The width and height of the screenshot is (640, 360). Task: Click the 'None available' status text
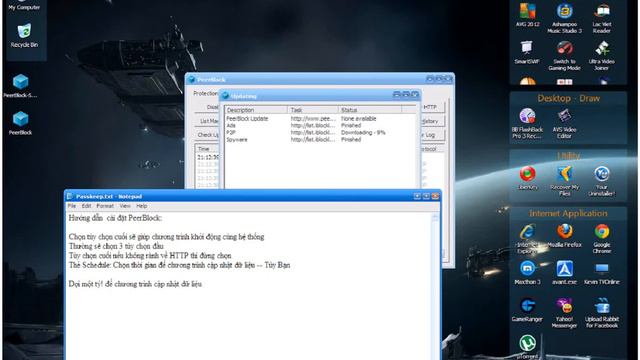[359, 119]
